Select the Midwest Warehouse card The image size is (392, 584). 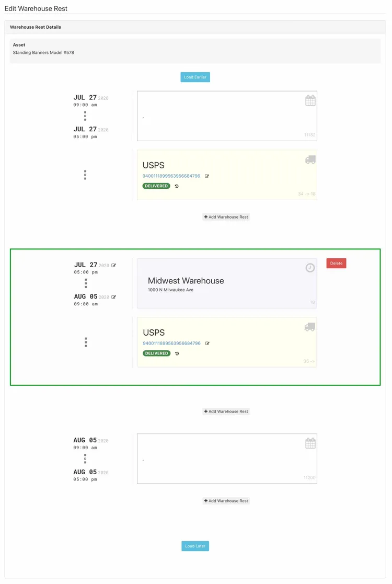(x=227, y=283)
